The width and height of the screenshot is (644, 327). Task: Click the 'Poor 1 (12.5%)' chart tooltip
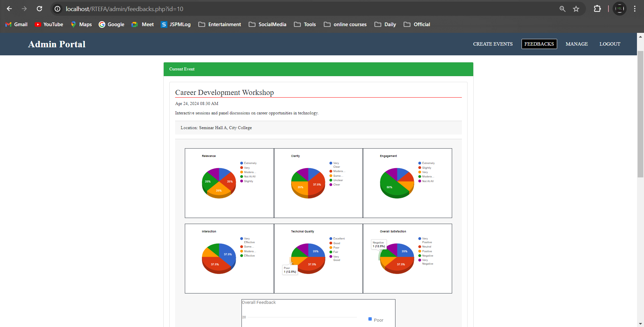[290, 270]
